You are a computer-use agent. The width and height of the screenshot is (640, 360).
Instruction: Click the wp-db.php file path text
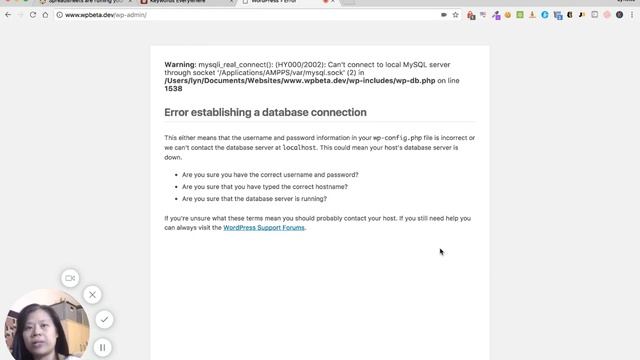tap(300, 81)
